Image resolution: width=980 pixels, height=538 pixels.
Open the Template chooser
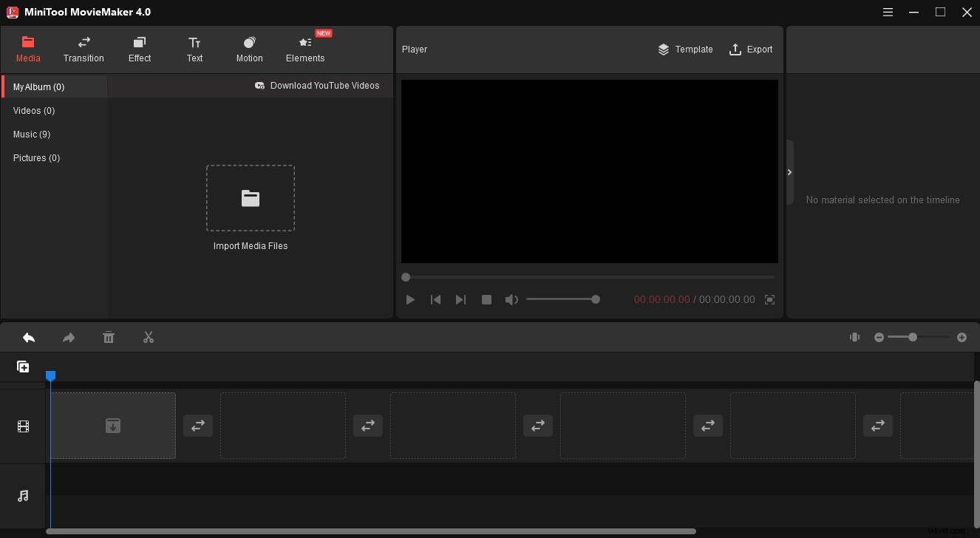[x=685, y=50]
